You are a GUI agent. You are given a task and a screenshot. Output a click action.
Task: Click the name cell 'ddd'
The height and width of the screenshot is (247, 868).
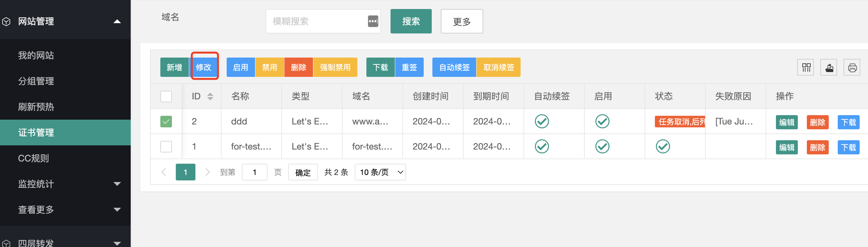pyautogui.click(x=239, y=122)
